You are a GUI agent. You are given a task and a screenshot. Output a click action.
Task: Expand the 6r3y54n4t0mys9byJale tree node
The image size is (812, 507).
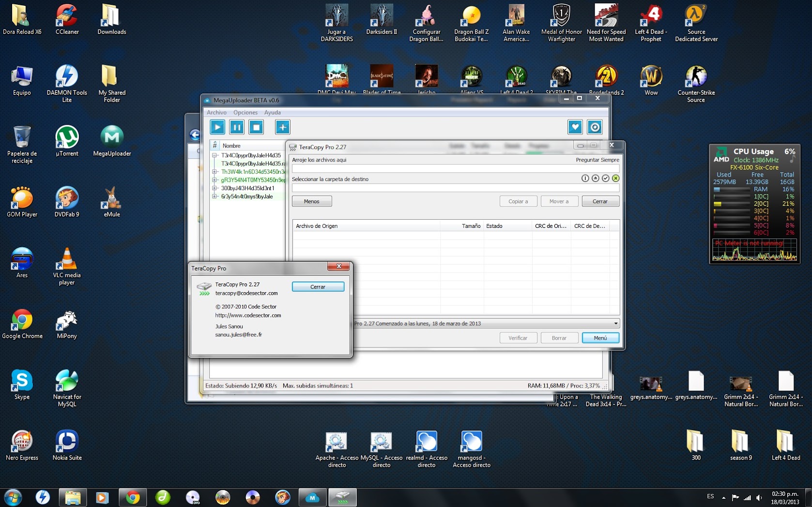tap(214, 196)
